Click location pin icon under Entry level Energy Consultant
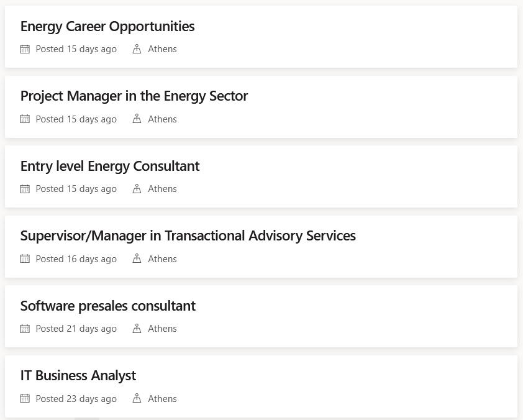This screenshot has width=523, height=420. click(137, 188)
